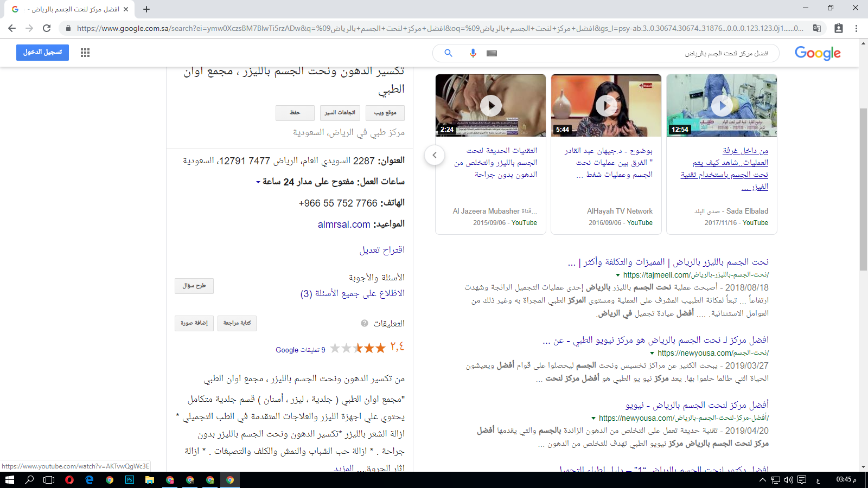The height and width of the screenshot is (488, 868).
Task: Open link to view all questions (3)
Action: pos(353,293)
